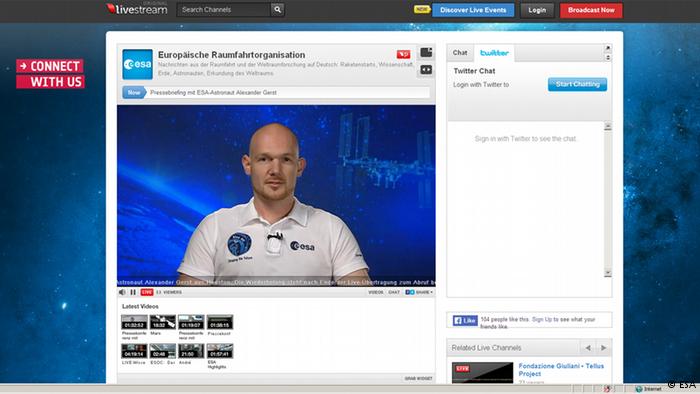Open the ESA Highlights video thumbnail

[220, 351]
